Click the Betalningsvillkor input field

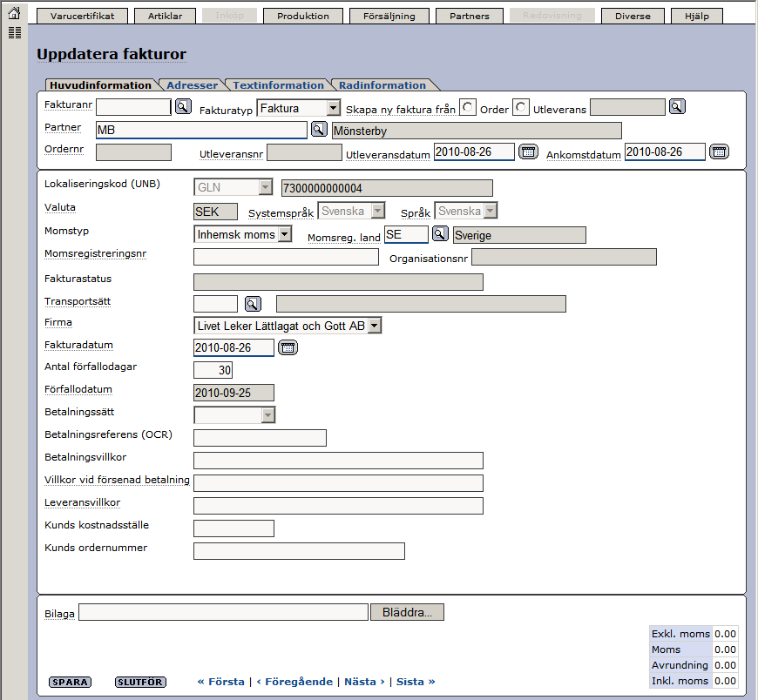click(338, 461)
